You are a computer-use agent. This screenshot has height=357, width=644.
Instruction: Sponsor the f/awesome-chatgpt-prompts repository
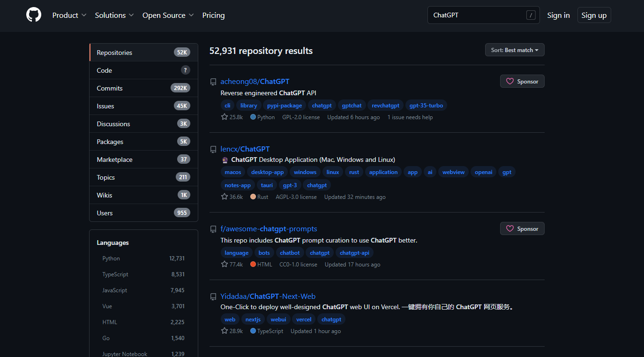(522, 228)
